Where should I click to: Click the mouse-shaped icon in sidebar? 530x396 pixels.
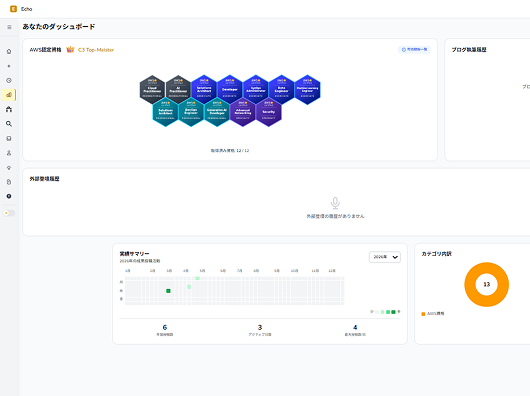pos(9,182)
